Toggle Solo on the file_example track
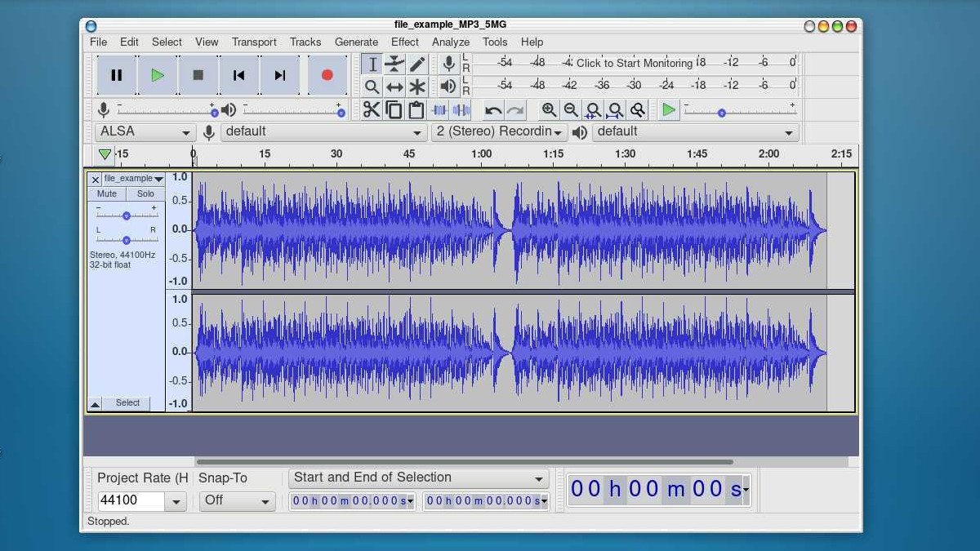 tap(145, 194)
